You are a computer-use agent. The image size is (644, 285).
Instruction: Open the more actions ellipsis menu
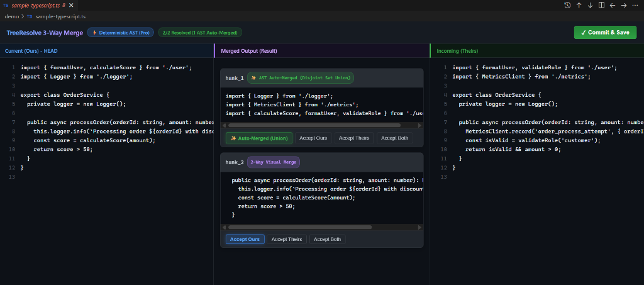(x=635, y=5)
